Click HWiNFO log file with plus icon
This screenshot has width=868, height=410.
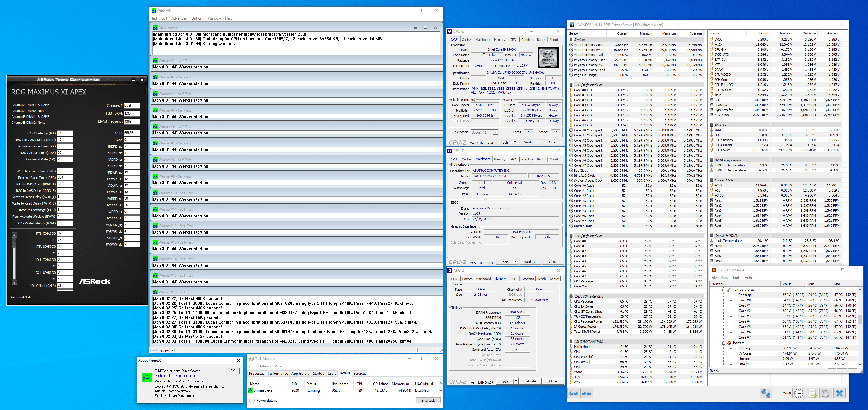[812, 393]
